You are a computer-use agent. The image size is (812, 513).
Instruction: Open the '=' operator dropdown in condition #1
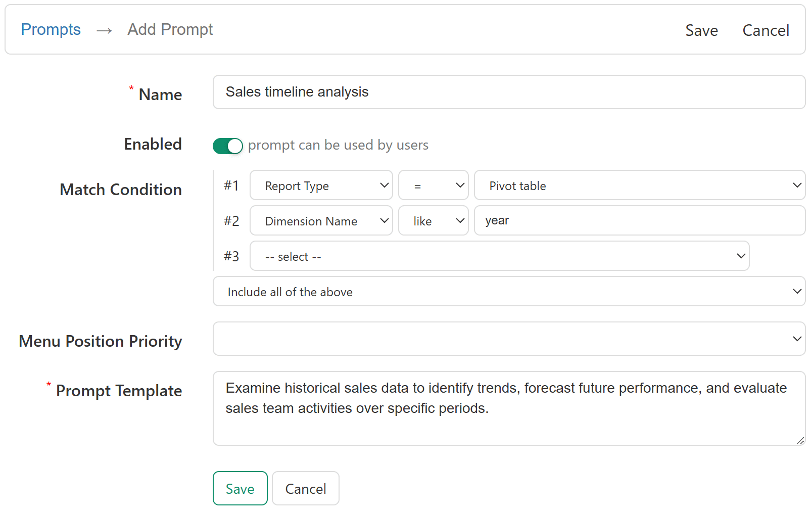click(x=433, y=185)
